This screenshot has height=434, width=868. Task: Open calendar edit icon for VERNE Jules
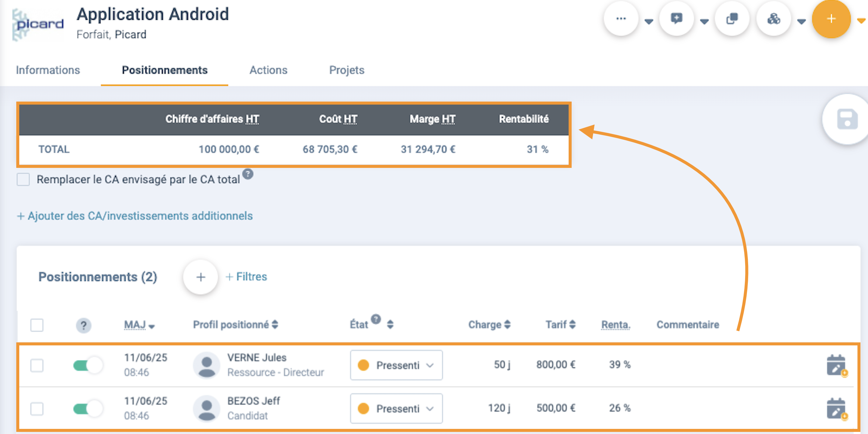pyautogui.click(x=837, y=365)
